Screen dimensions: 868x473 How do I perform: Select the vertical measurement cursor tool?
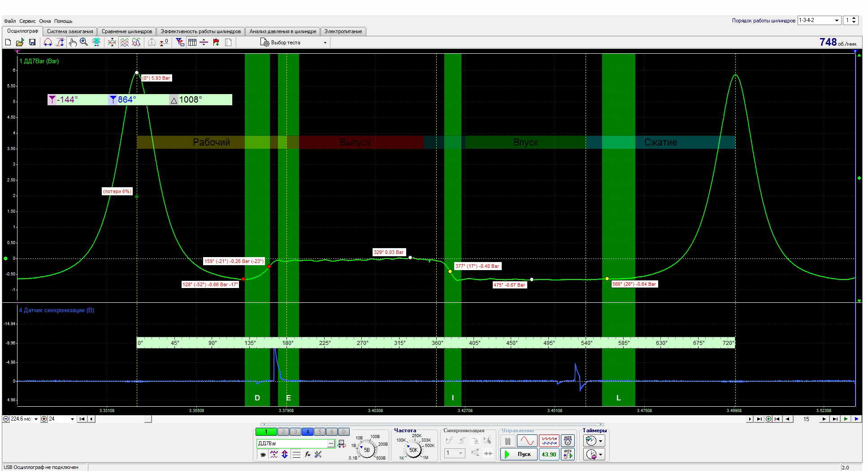(x=60, y=42)
